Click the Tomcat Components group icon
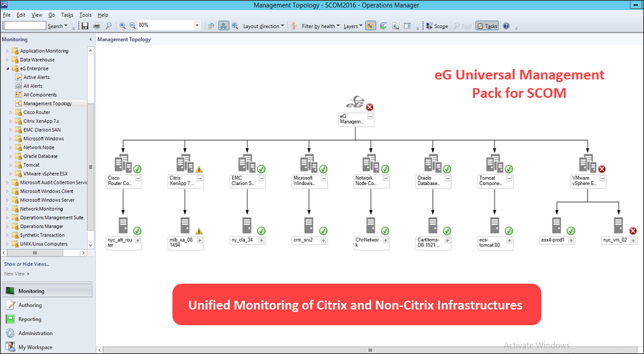Screen dimensions: 644x354 [x=495, y=163]
